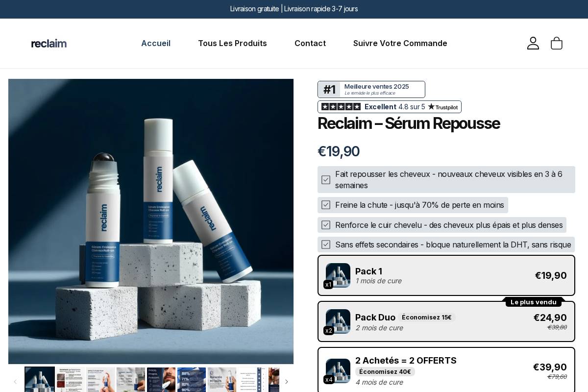This screenshot has width=588, height=392.
Task: Navigate to the 'Contact' menu item
Action: pos(310,43)
